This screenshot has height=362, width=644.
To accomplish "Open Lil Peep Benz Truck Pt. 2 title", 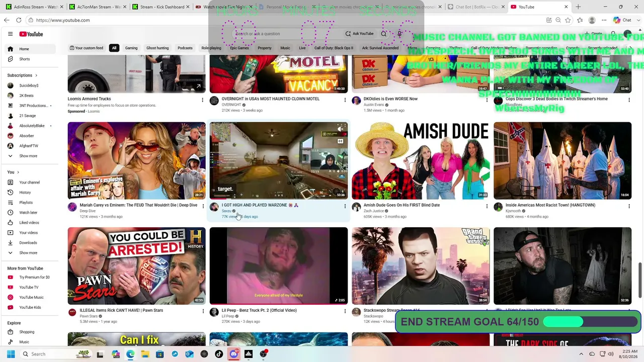I will 259,310.
